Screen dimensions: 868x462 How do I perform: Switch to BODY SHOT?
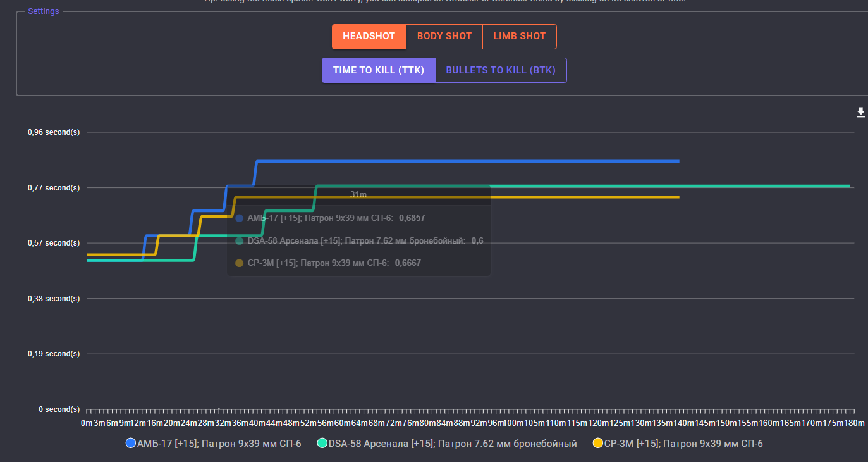(444, 36)
